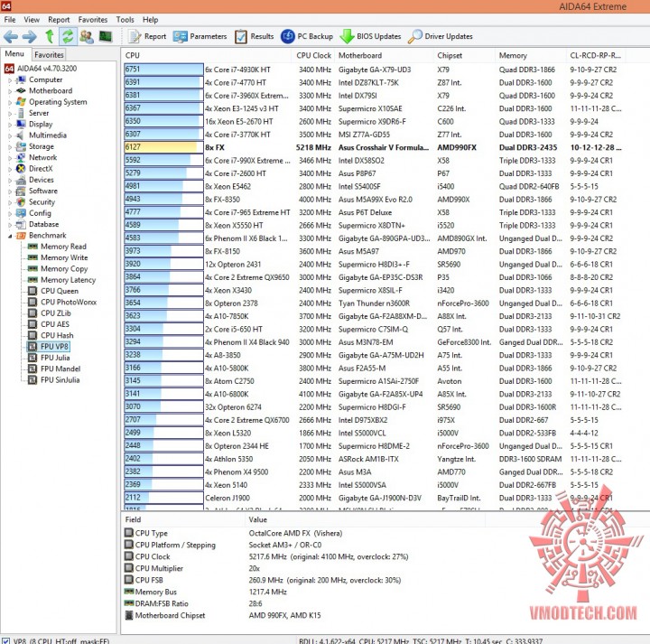Click the Refresh icon in toolbar

point(68,36)
